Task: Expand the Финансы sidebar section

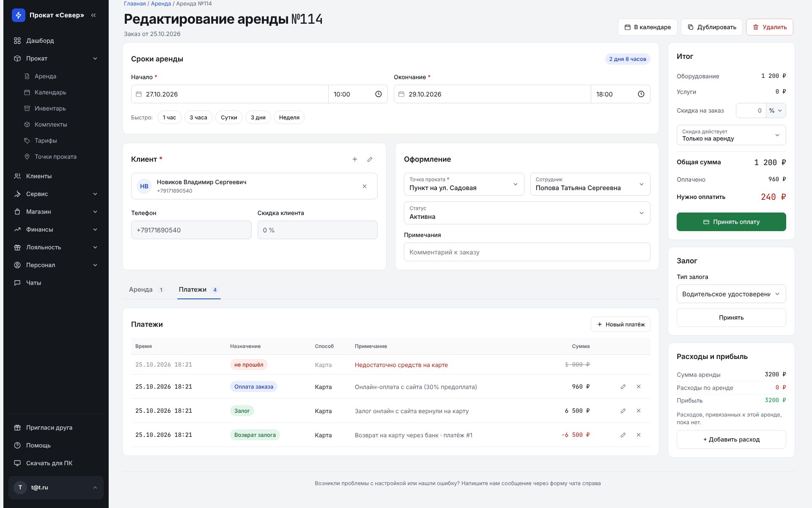Action: [56, 229]
